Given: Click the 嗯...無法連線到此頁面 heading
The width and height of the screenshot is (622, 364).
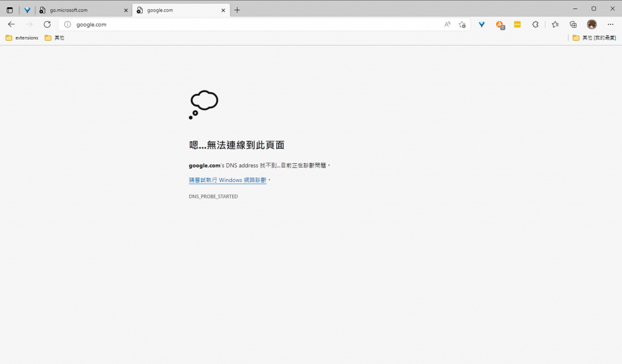Looking at the screenshot, I should point(237,145).
